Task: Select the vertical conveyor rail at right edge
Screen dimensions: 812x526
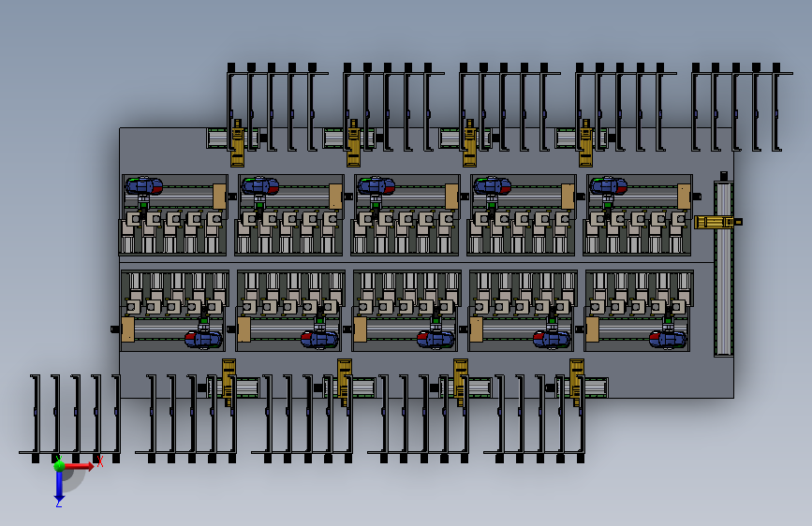Action: coord(723,269)
